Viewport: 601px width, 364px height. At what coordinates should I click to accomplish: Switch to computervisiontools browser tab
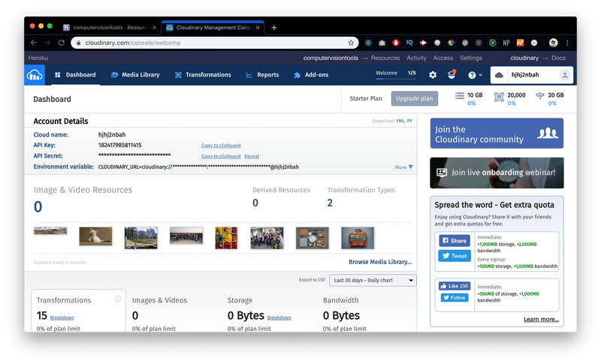[110, 28]
